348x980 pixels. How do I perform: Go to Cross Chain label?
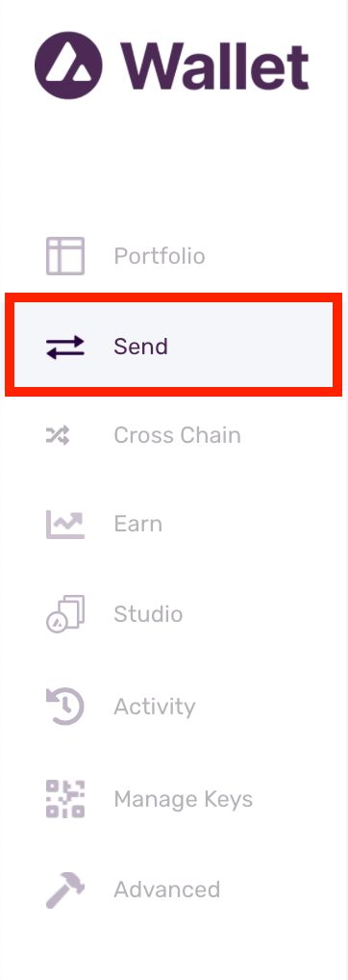177,435
